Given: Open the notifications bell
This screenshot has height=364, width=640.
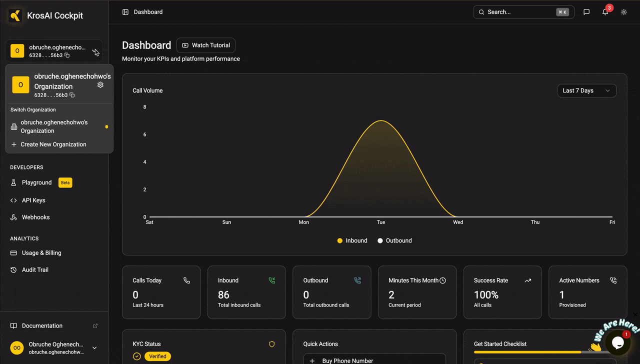Looking at the screenshot, I should 605,12.
